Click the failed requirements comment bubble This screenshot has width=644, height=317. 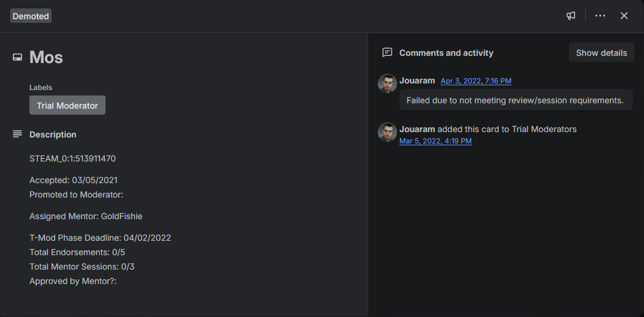[x=515, y=100]
